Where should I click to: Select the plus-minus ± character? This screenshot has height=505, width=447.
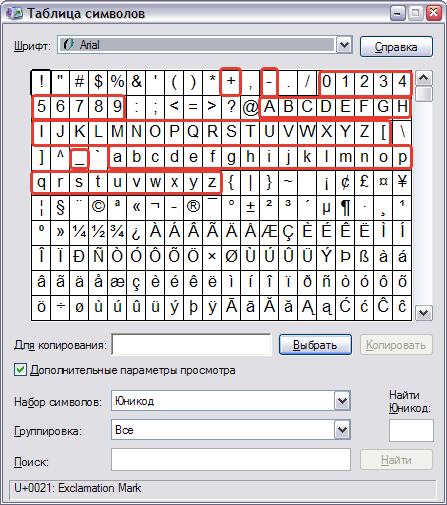click(250, 207)
